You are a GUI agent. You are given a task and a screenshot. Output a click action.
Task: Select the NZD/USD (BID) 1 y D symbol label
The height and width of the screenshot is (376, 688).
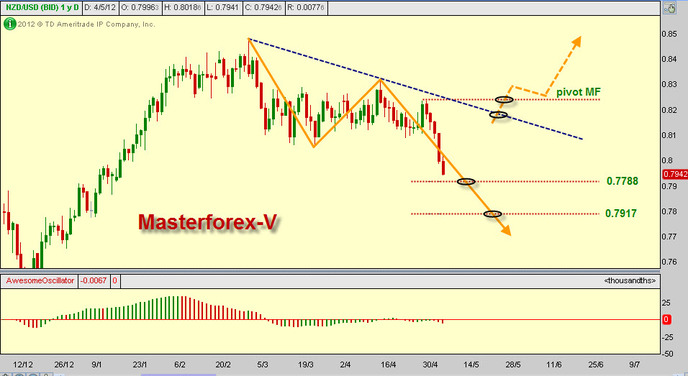[x=42, y=7]
